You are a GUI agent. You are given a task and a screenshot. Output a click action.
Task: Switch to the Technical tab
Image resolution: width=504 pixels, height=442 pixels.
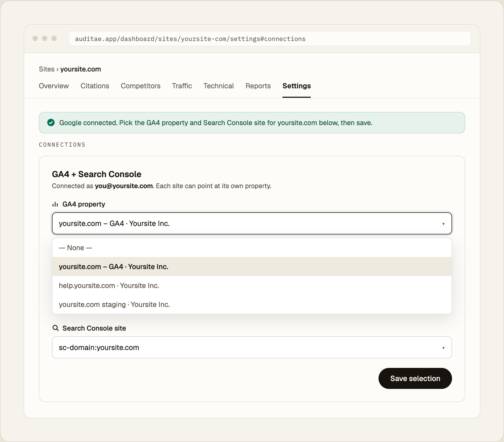[219, 86]
